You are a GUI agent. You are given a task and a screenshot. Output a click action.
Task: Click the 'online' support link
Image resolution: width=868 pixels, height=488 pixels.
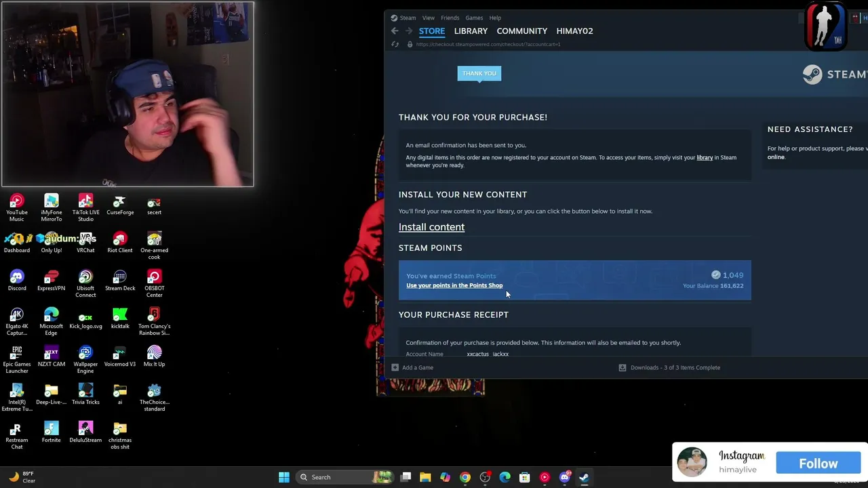(x=776, y=157)
